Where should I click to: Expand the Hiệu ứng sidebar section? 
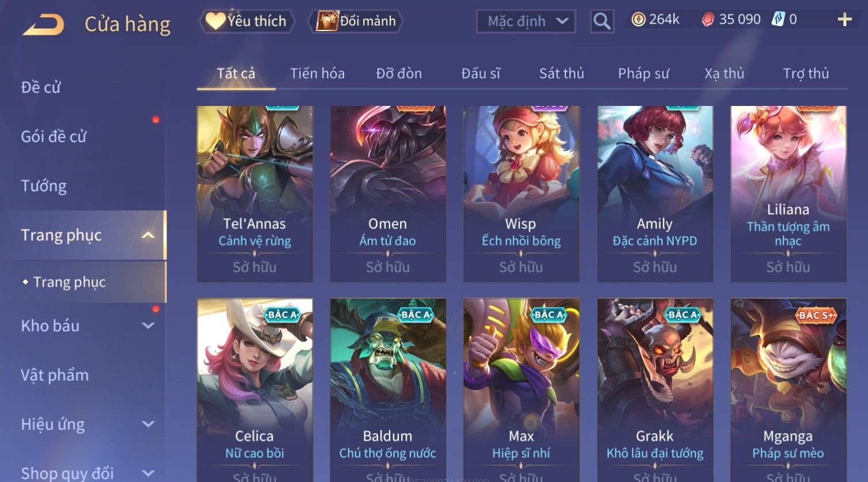(148, 424)
